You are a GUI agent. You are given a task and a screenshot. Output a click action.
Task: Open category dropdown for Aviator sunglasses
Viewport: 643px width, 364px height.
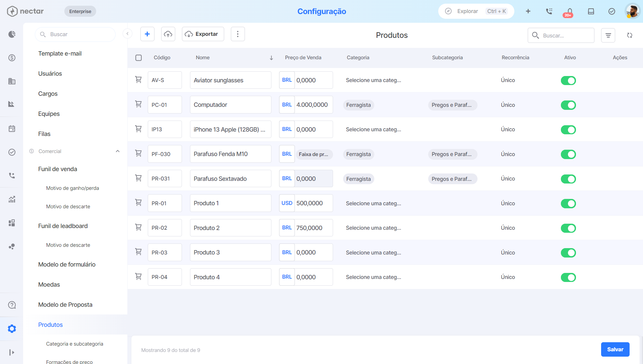click(373, 80)
